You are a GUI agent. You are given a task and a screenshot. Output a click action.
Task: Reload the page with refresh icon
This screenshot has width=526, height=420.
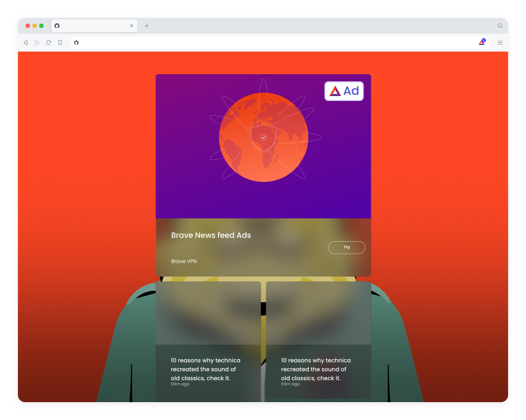(49, 42)
